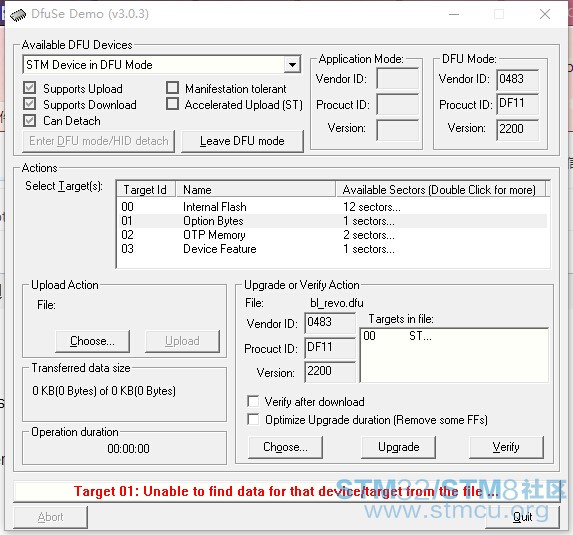Click the Upgrade file Version field
The image size is (573, 535).
click(x=330, y=372)
